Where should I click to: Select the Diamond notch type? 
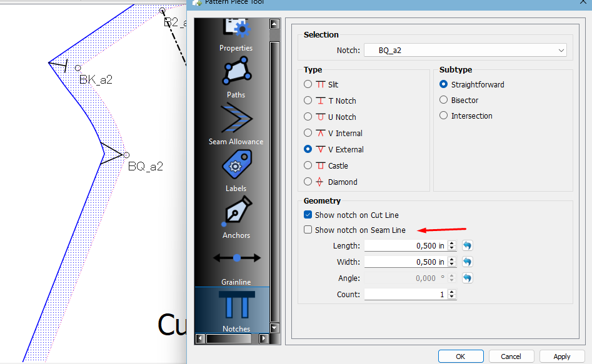click(308, 182)
